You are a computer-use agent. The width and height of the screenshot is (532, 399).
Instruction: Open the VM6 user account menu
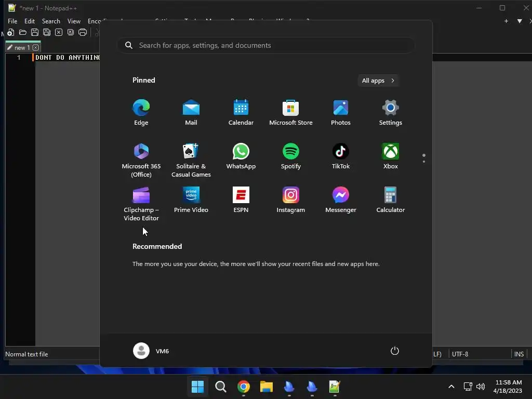coord(151,351)
